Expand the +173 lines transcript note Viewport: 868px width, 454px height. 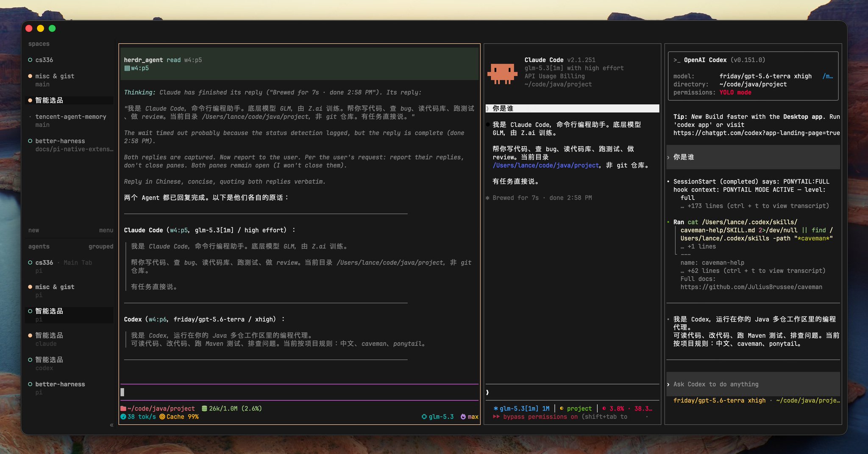(x=755, y=206)
